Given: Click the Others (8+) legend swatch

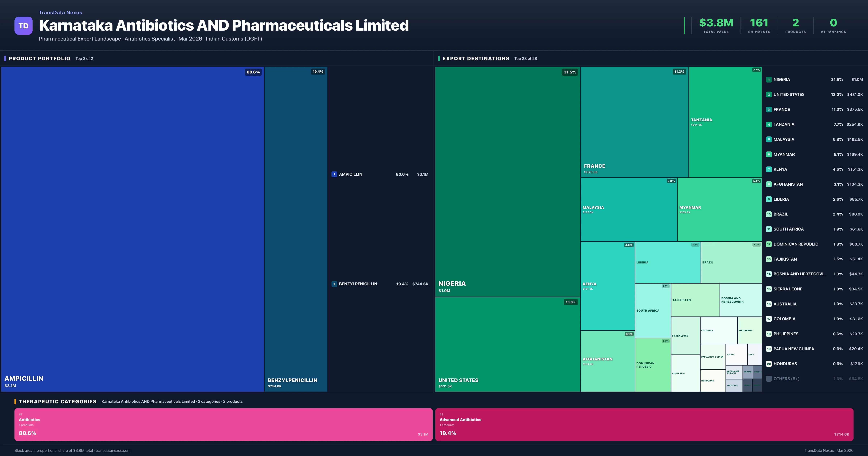Looking at the screenshot, I should coord(769,379).
